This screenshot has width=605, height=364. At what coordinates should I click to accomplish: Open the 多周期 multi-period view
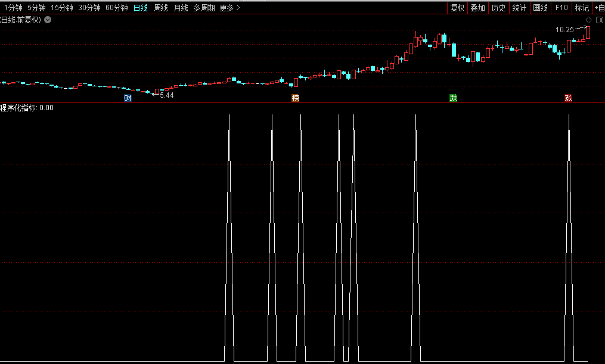pos(204,8)
